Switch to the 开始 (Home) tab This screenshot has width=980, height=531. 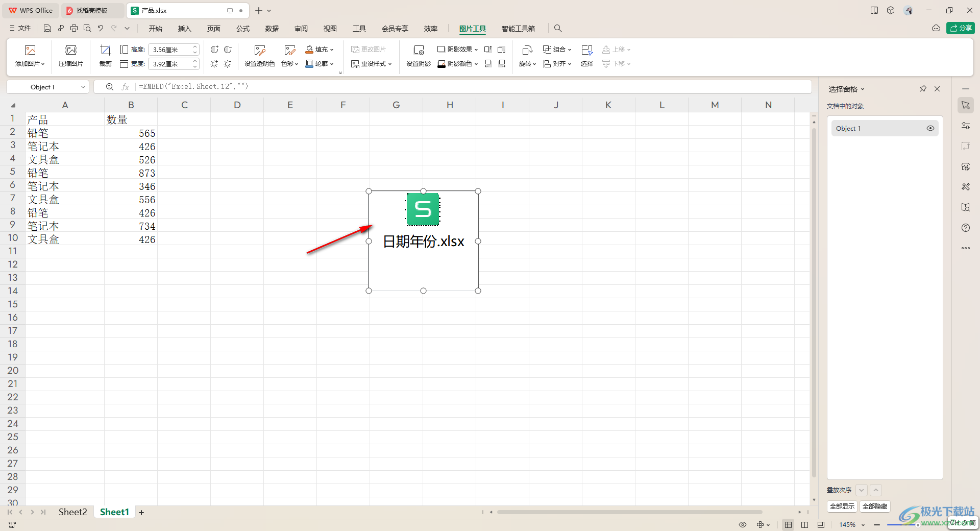156,29
